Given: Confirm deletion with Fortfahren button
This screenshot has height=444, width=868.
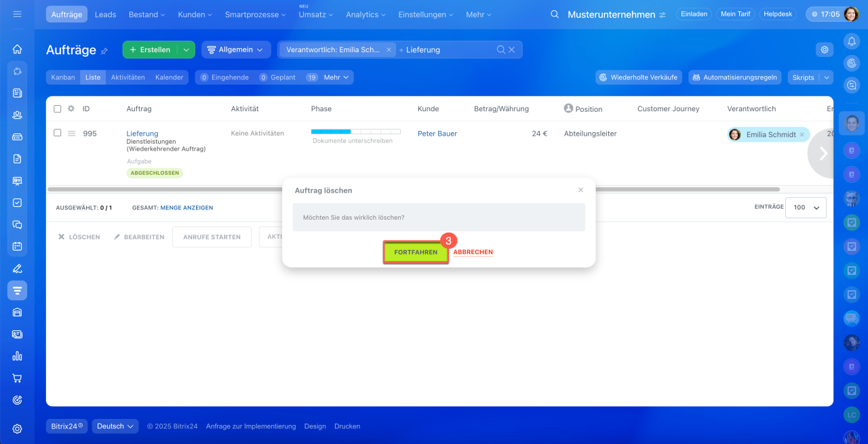Looking at the screenshot, I should tap(416, 252).
